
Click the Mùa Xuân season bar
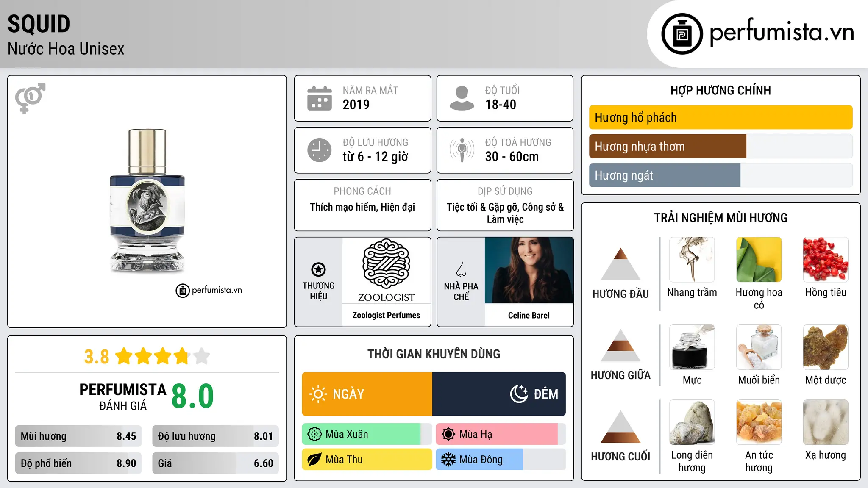(x=367, y=434)
